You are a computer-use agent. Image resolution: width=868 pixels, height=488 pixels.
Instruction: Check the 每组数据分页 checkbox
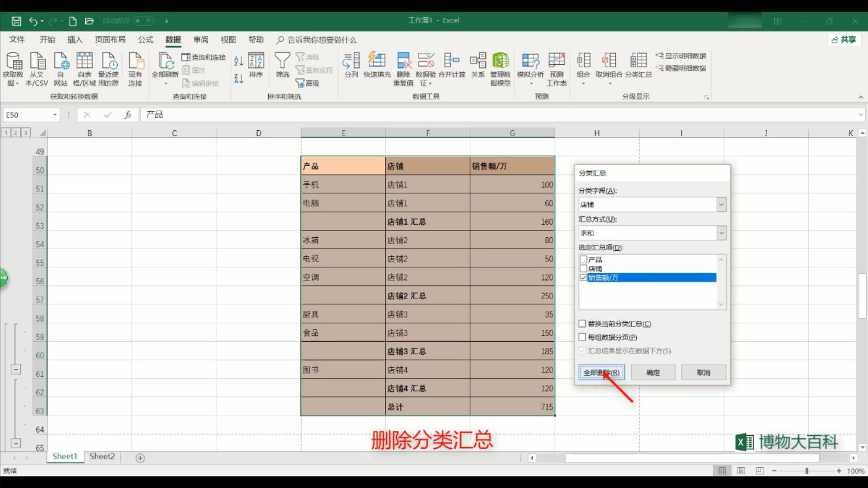tap(582, 337)
